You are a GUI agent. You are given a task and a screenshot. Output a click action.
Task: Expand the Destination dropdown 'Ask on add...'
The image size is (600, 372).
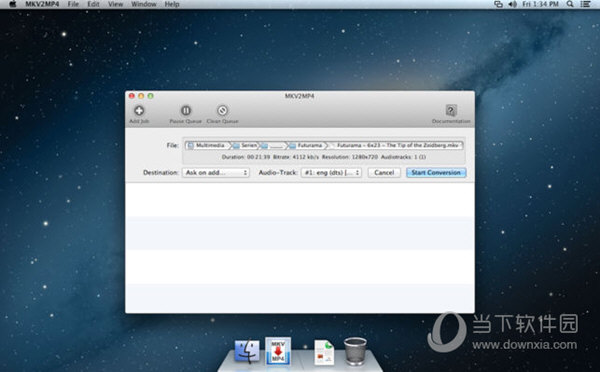pyautogui.click(x=216, y=173)
